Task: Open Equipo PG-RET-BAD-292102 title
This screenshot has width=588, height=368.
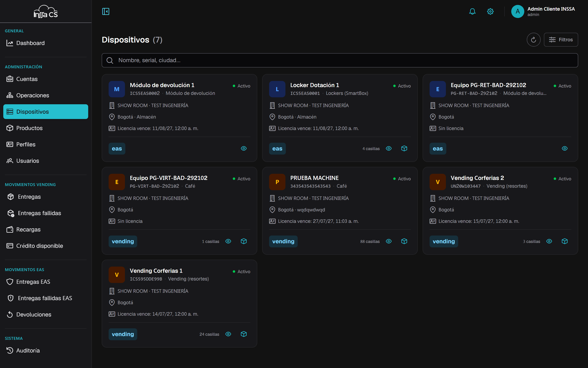Action: 488,85
